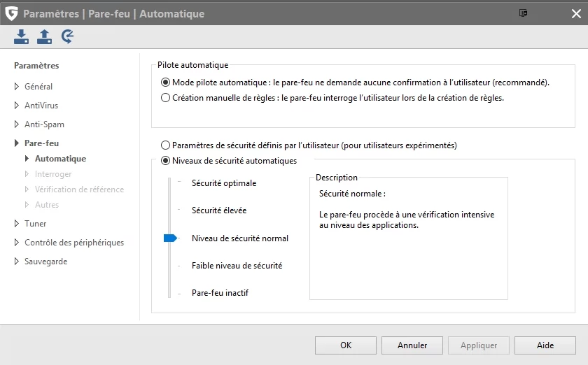Collapse the Pare-feu tree node
This screenshot has width=588, height=365.
(17, 143)
